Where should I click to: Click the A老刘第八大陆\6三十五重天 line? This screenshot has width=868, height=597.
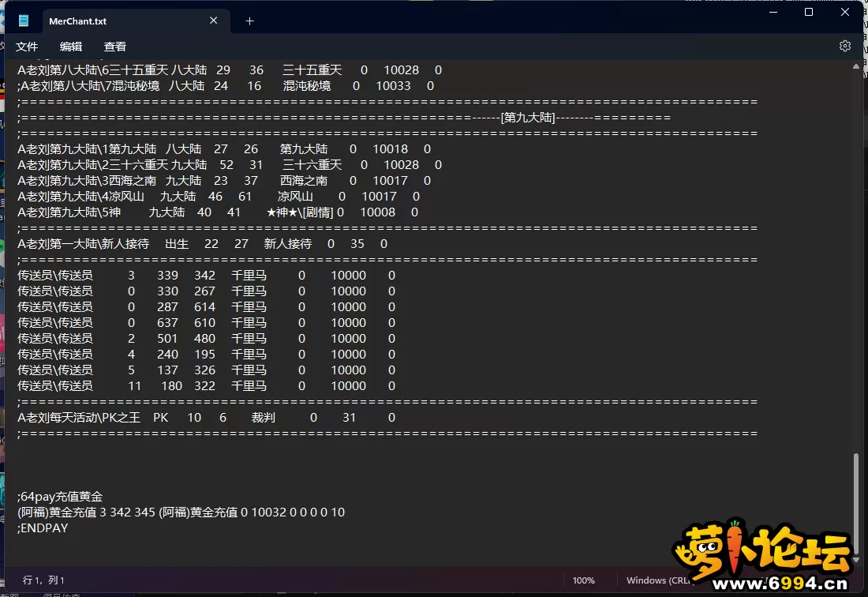[230, 70]
